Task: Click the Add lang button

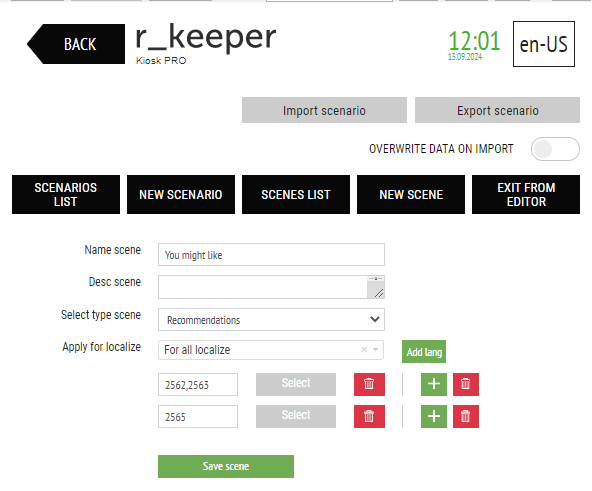Action: 424,352
